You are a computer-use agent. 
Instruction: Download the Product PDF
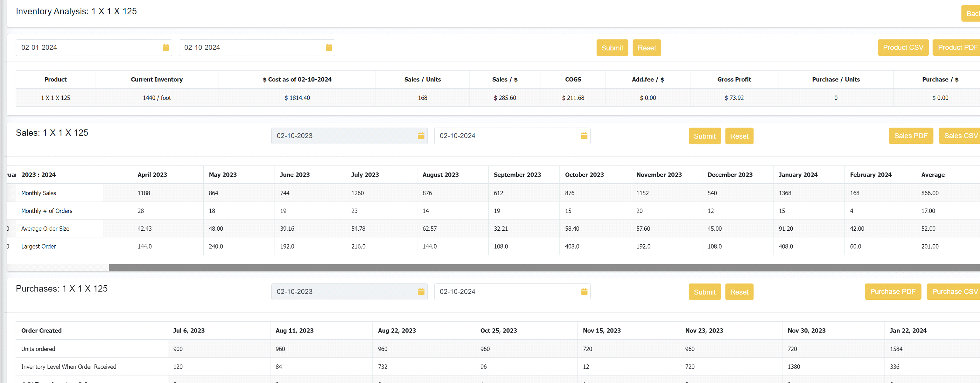pyautogui.click(x=956, y=47)
